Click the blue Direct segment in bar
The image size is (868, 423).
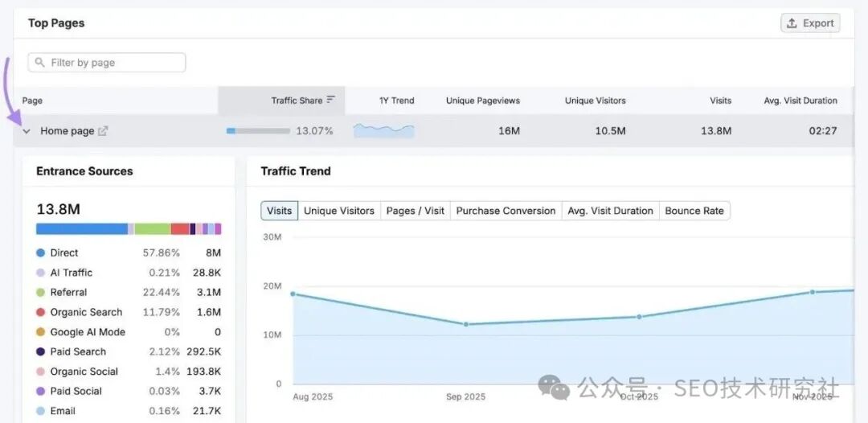coord(81,229)
